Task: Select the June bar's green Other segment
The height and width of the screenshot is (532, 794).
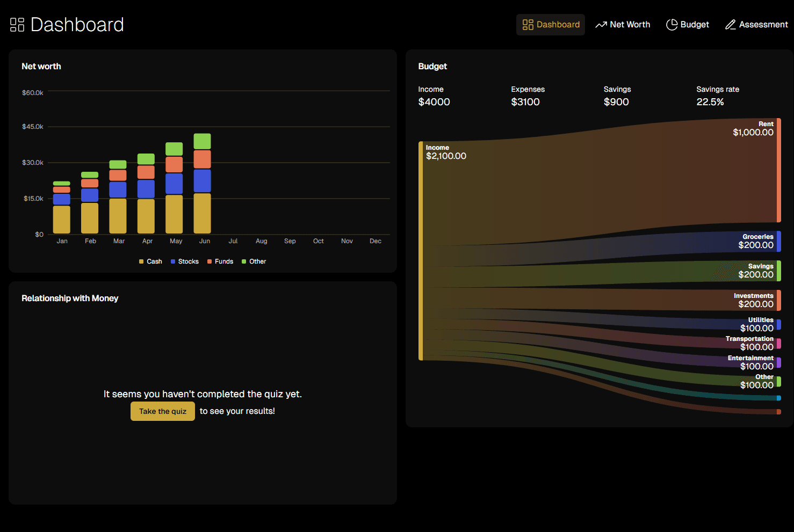Action: (202, 141)
